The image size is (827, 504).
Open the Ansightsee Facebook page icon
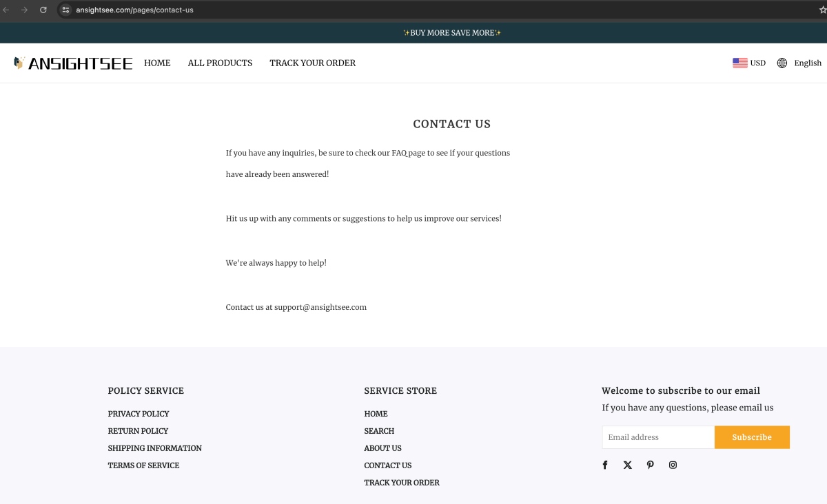coord(605,465)
